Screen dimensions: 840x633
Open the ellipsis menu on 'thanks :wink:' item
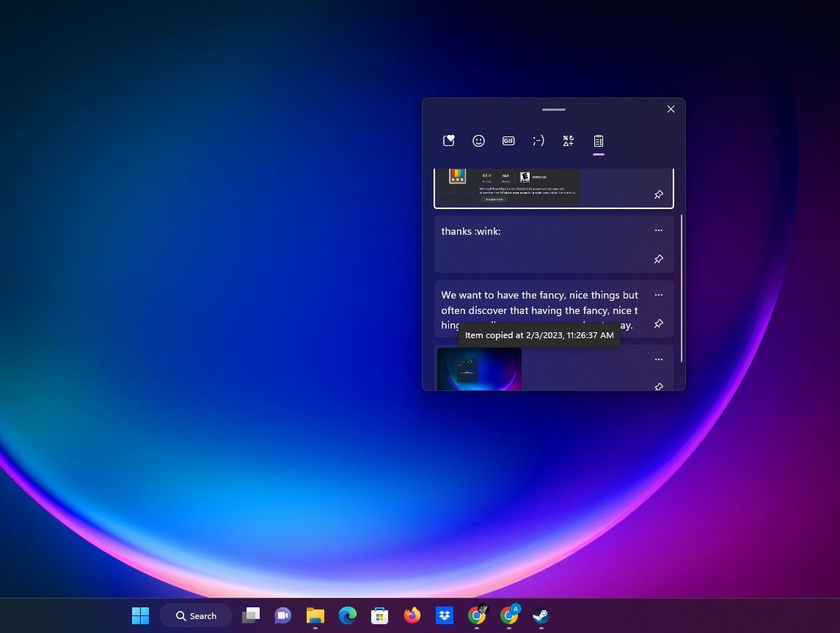pos(658,230)
